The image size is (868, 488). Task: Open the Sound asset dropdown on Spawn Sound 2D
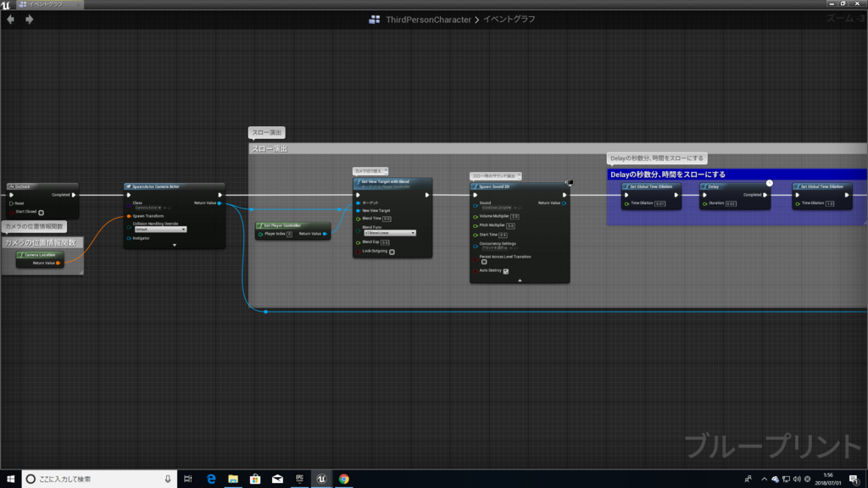[497, 208]
